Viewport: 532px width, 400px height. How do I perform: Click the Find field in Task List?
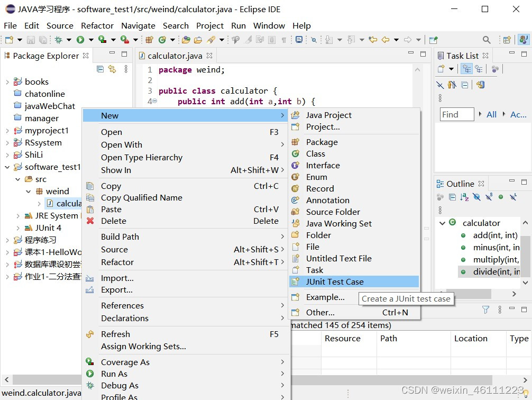pyautogui.click(x=457, y=114)
